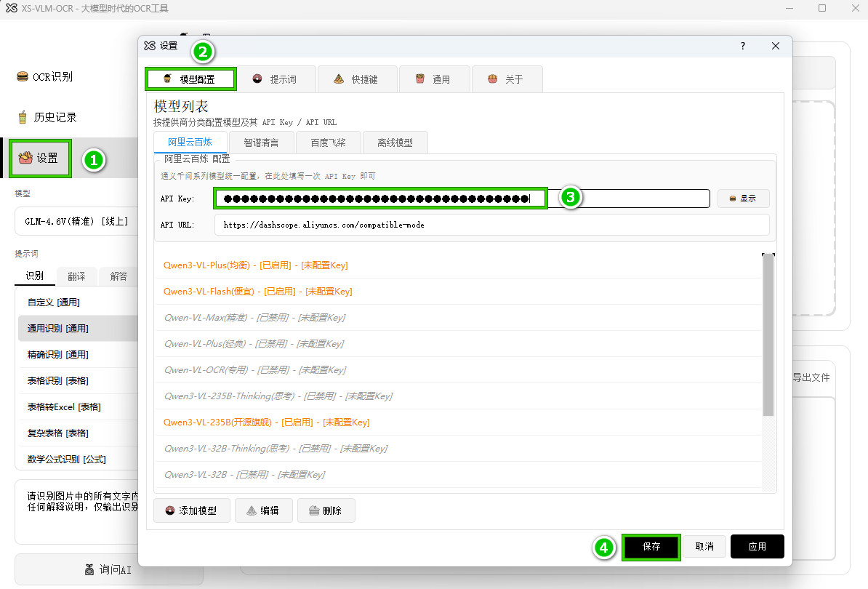Select Qwen-VL-Plus(经典) model row
The height and width of the screenshot is (589, 868).
pyautogui.click(x=459, y=344)
